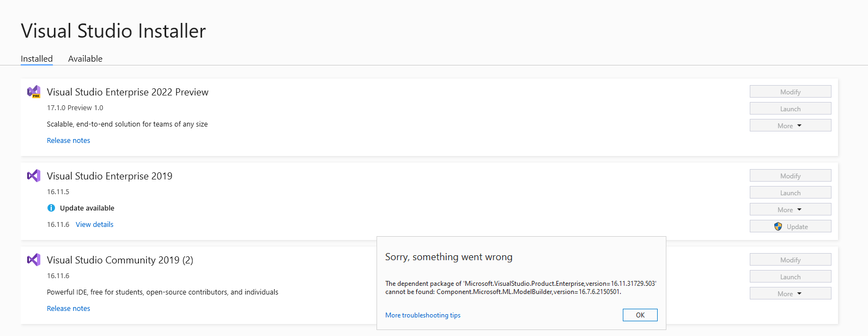Expand More dropdown for Enterprise 2019
This screenshot has height=336, width=868.
(x=790, y=209)
